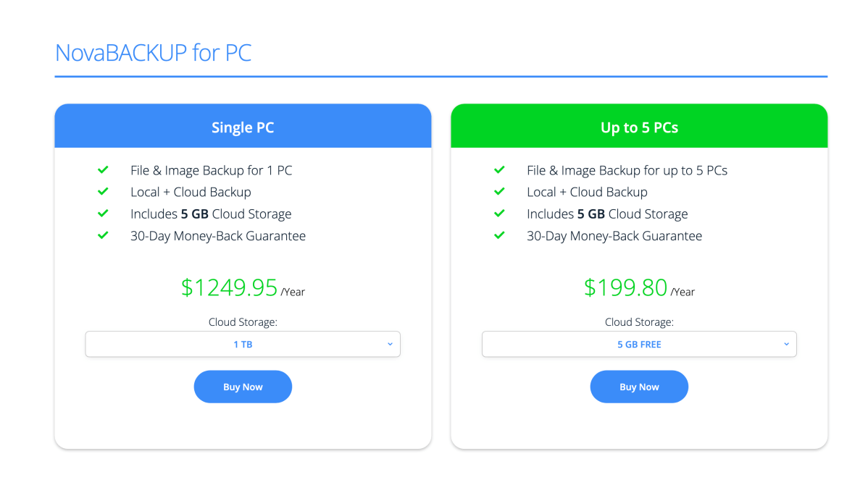The height and width of the screenshot is (480, 868).
Task: Click Single PC 30-Day Money-Back Guarantee text
Action: (x=218, y=236)
